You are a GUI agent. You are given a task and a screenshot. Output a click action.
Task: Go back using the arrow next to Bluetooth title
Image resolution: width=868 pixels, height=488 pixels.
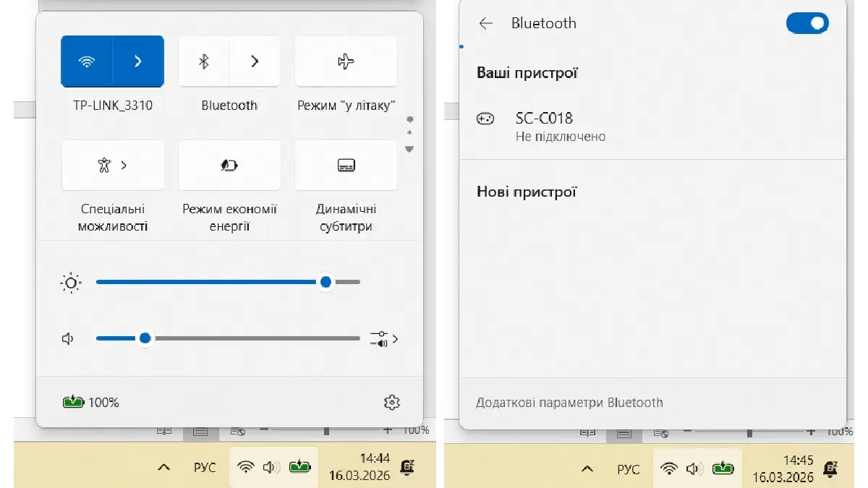coord(485,23)
